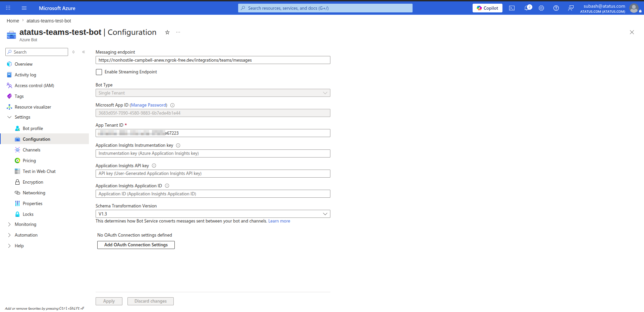Screen dimensions: 644x312
Task: Expand the Monitoring section
Action: coord(9,224)
